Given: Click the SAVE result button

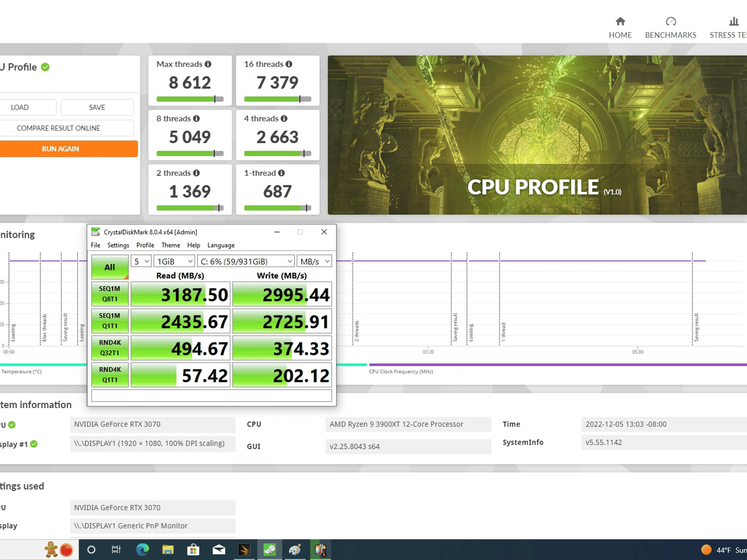Looking at the screenshot, I should pyautogui.click(x=97, y=108).
